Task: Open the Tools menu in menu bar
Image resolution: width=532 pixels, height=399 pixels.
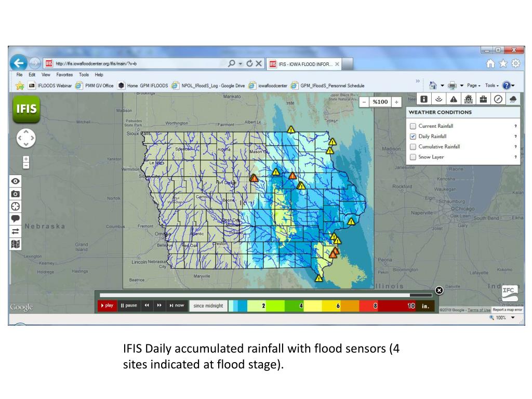Action: point(84,75)
